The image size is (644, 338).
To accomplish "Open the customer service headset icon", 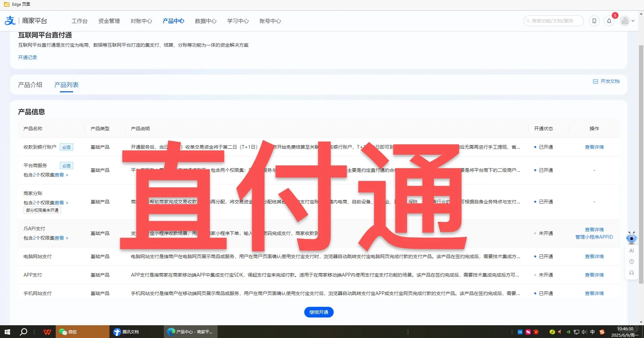I will pyautogui.click(x=631, y=273).
